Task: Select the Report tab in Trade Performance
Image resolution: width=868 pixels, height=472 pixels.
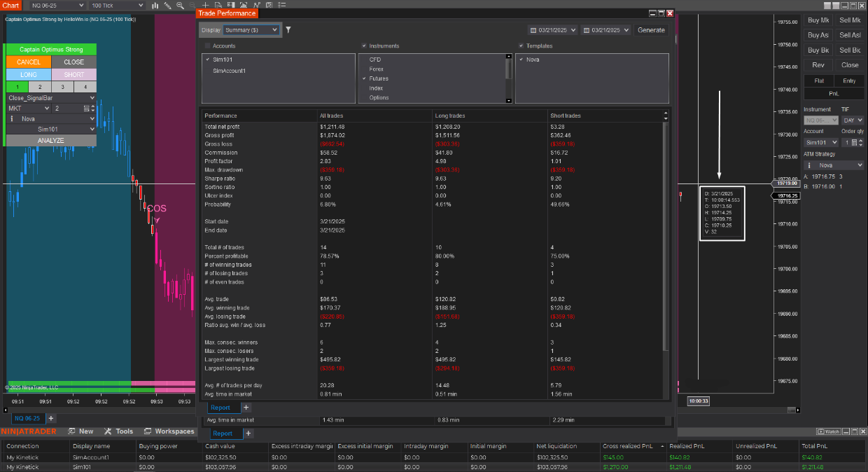Action: (x=223, y=407)
